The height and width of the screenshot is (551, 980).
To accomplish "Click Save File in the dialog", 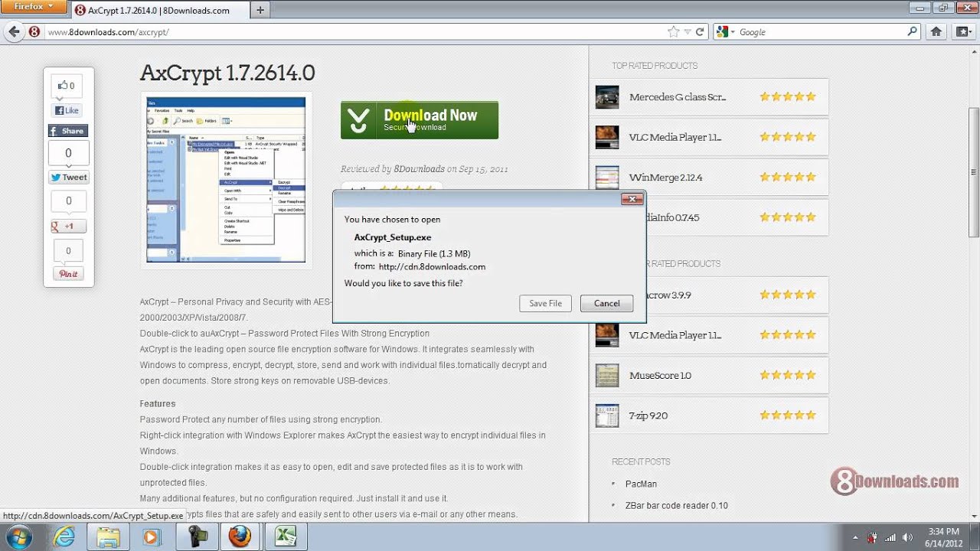I will pos(545,303).
